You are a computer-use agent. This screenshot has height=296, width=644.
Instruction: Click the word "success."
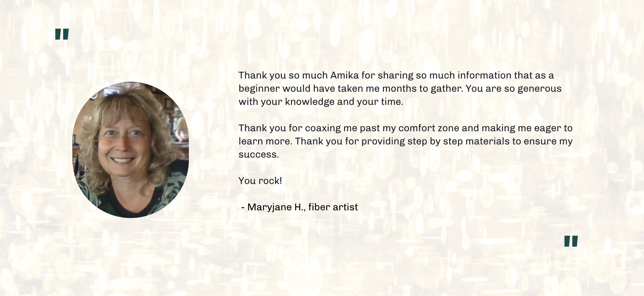coord(259,154)
